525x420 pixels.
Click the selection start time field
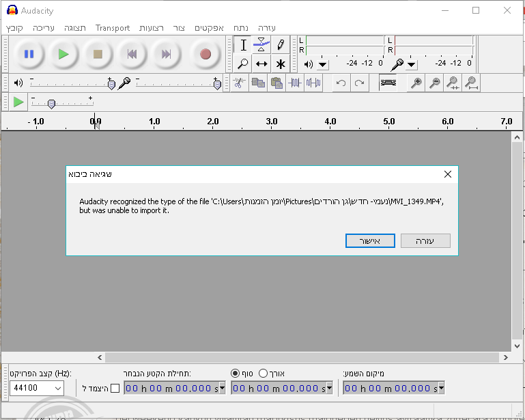click(x=175, y=388)
